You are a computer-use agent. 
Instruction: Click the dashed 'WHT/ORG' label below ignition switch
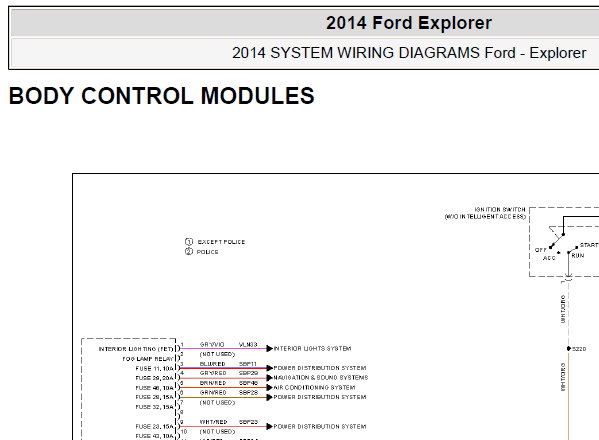pyautogui.click(x=563, y=309)
